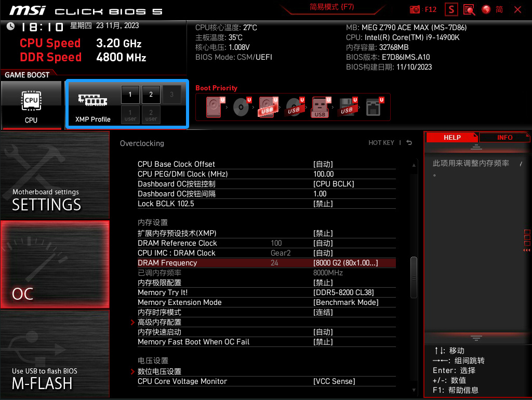Enable XMP profile 2
532x400 pixels.
[151, 95]
